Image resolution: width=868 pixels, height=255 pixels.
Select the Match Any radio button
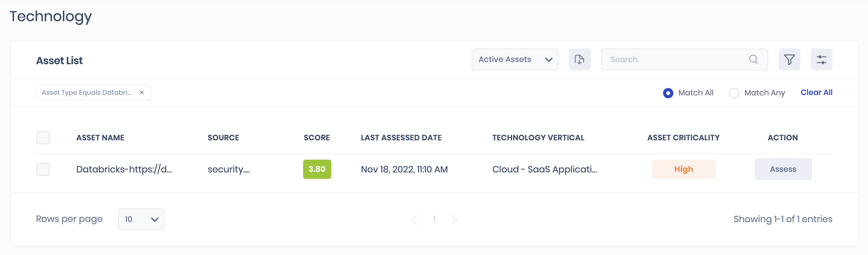pyautogui.click(x=734, y=93)
